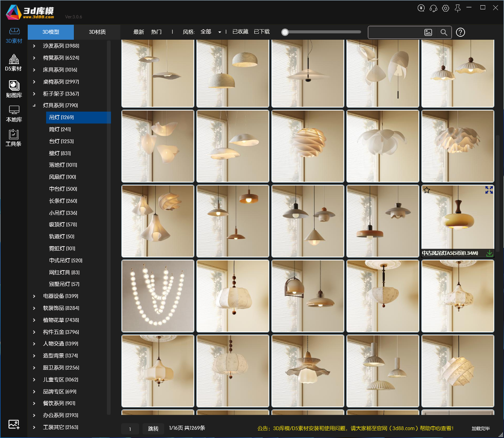Viewport: 504px width, 438px height.
Task: Sort models by 最新
Action: (x=139, y=32)
